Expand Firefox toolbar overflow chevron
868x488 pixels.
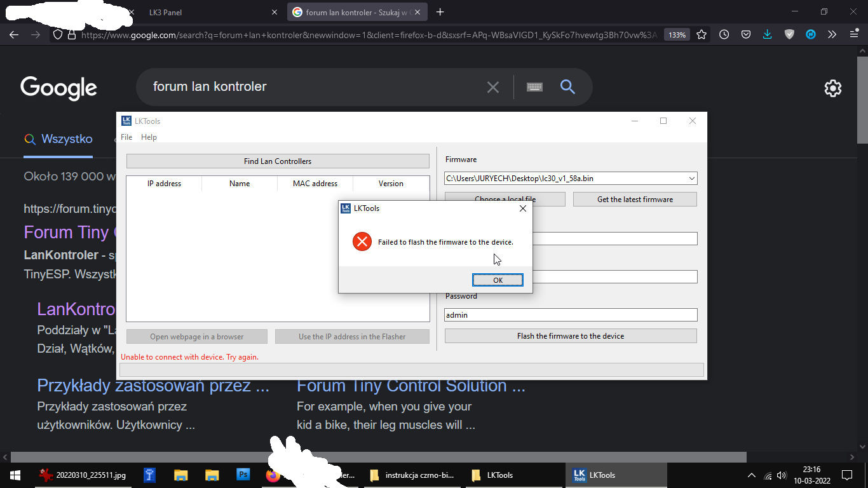click(x=832, y=35)
